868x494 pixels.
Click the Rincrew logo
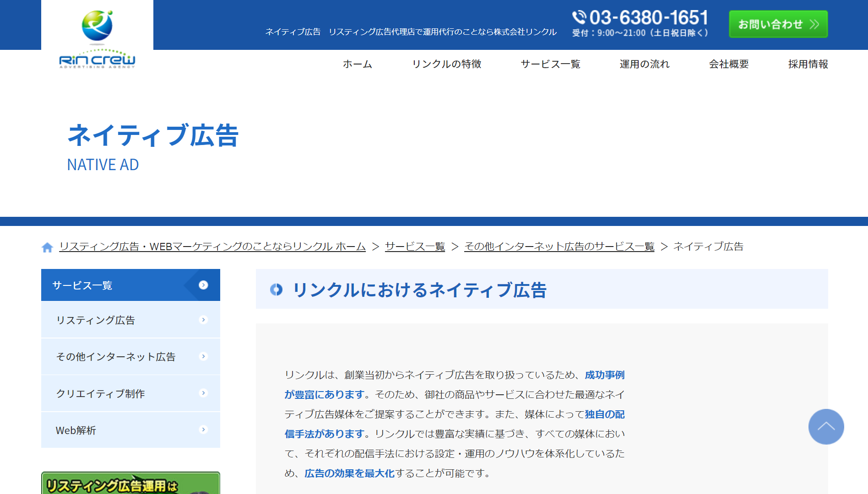click(x=97, y=39)
